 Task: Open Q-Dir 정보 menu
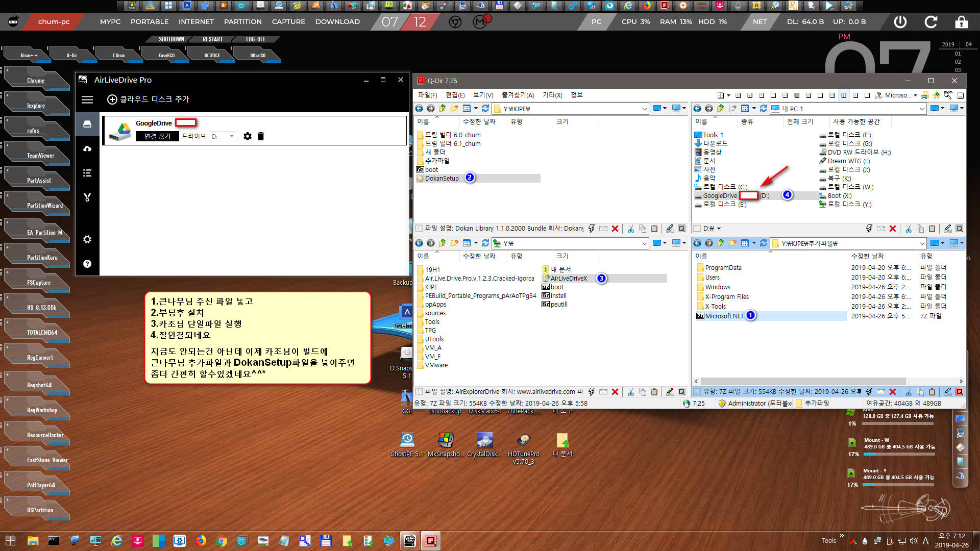tap(576, 95)
